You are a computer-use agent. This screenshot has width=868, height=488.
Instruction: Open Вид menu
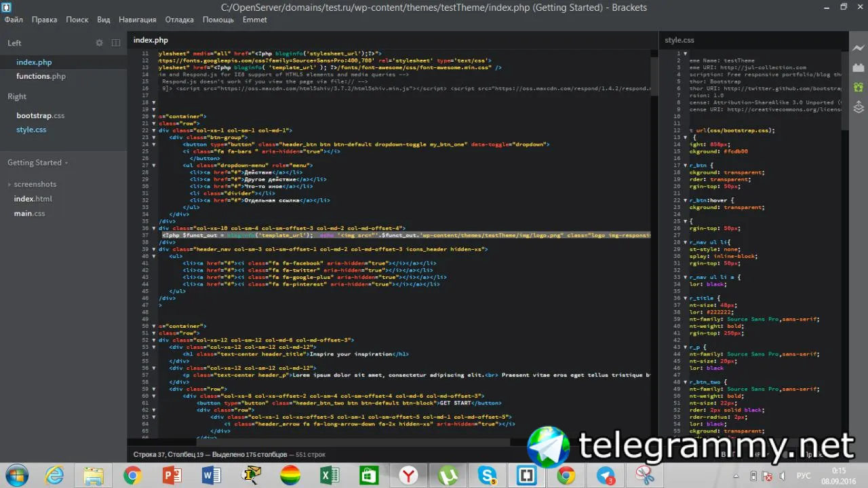104,20
